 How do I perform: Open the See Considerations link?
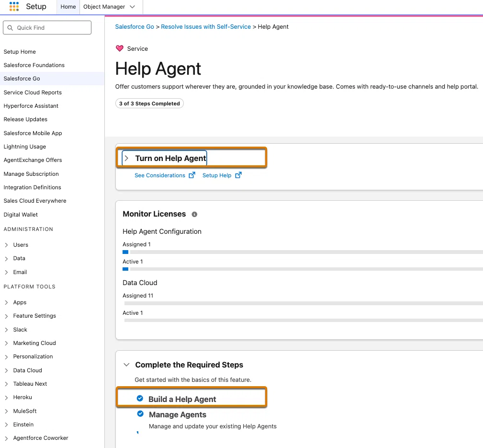pyautogui.click(x=160, y=175)
